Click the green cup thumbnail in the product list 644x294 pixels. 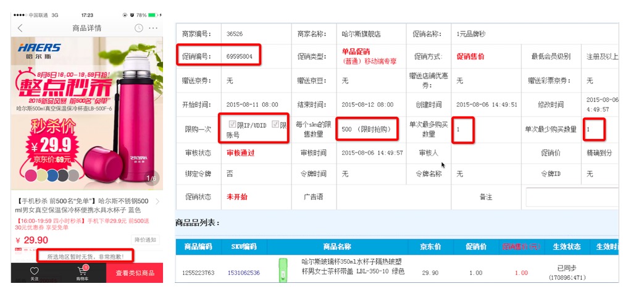click(283, 269)
